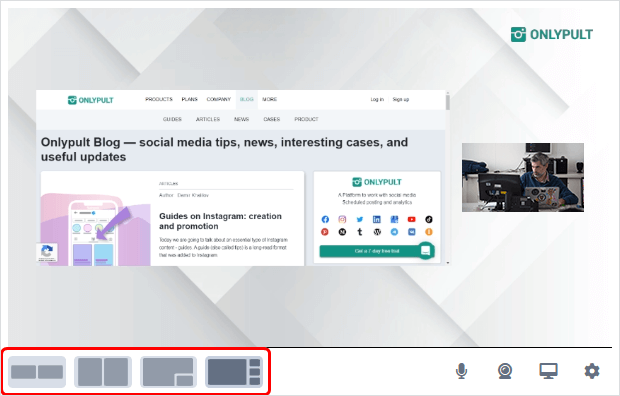Open the BLOG tab in navigation

point(247,99)
